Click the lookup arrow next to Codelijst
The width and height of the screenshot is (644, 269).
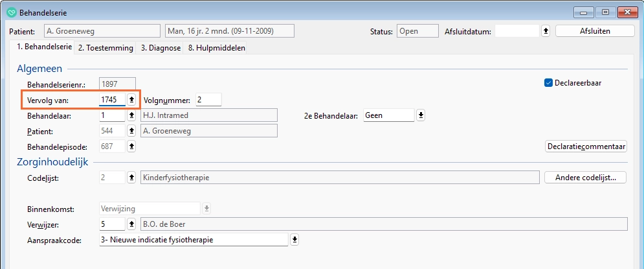132,178
